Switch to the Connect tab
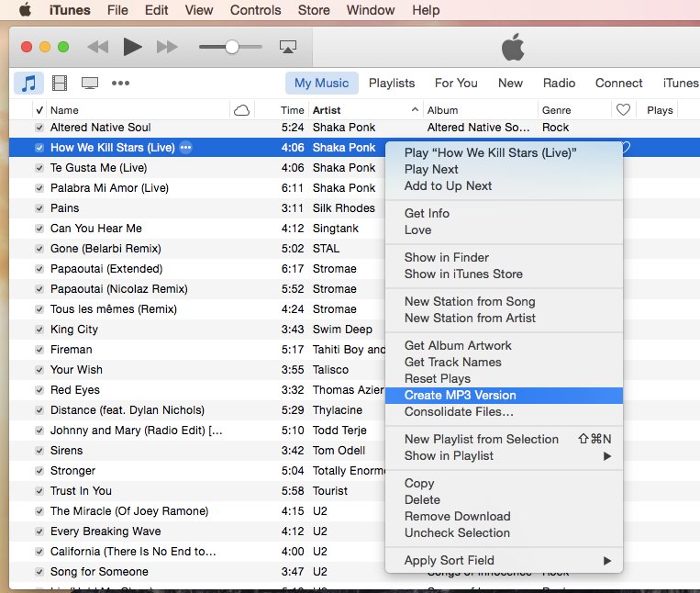This screenshot has height=593, width=700. point(618,83)
